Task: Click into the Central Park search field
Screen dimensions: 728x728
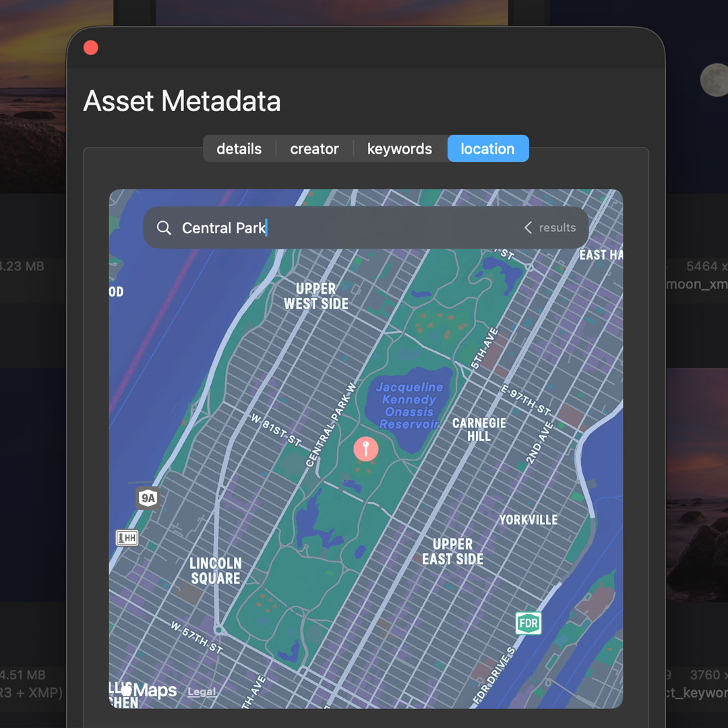Action: (337, 228)
